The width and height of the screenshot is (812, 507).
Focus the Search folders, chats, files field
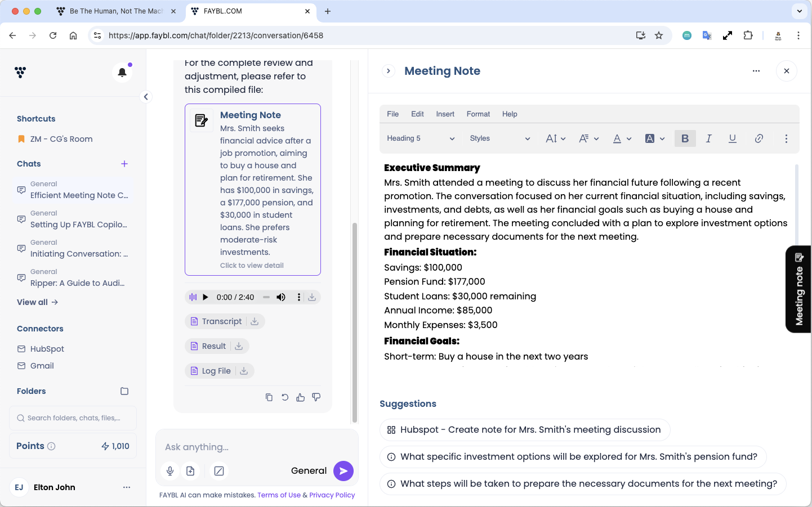click(x=73, y=418)
